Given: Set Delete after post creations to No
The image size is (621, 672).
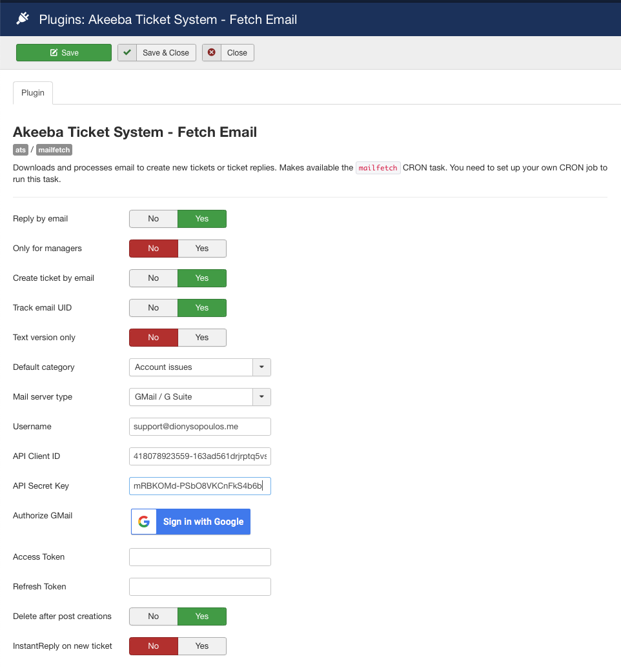Looking at the screenshot, I should 154,616.
